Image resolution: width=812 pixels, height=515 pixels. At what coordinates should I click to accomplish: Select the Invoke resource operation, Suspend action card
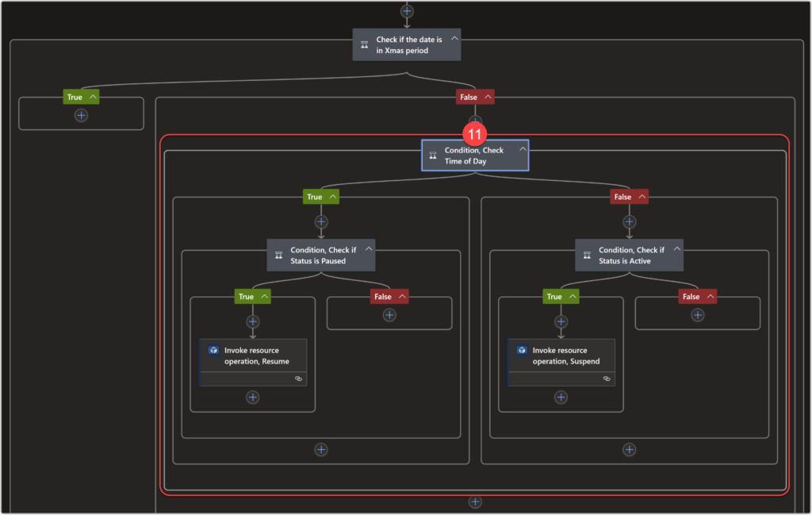pyautogui.click(x=561, y=355)
